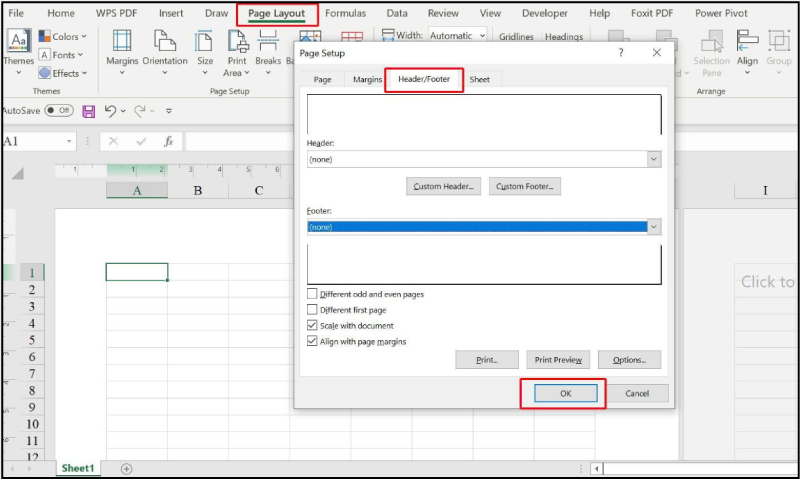
Task: Click the Name Box showing A1
Action: [35, 142]
